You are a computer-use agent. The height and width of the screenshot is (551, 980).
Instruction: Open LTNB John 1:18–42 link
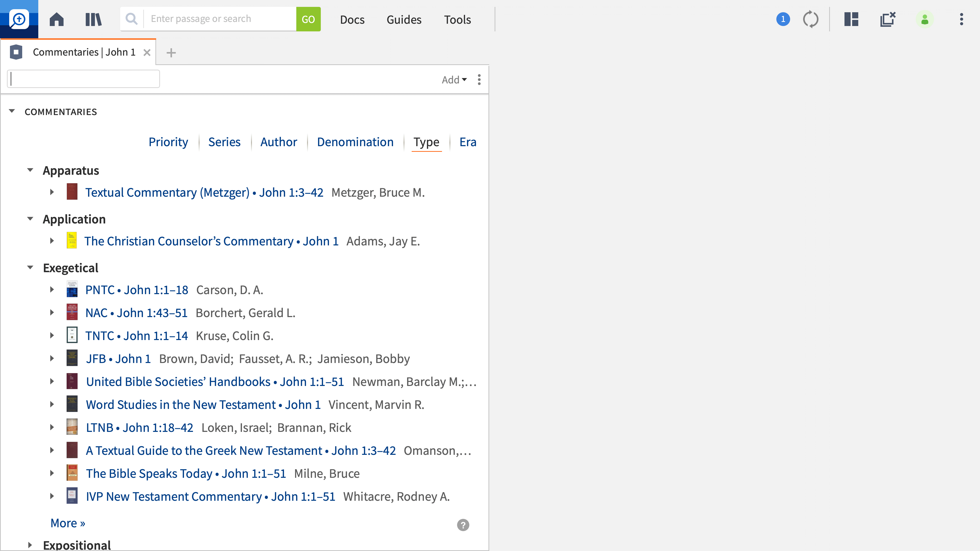140,428
